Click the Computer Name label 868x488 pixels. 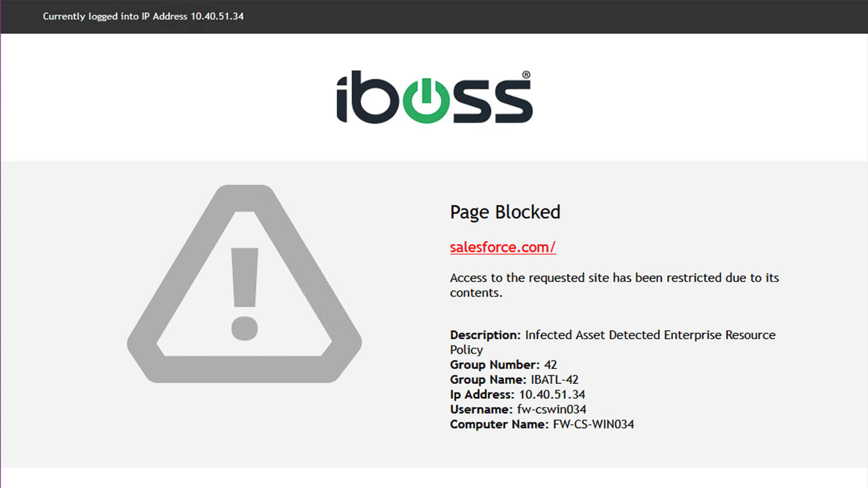click(499, 424)
